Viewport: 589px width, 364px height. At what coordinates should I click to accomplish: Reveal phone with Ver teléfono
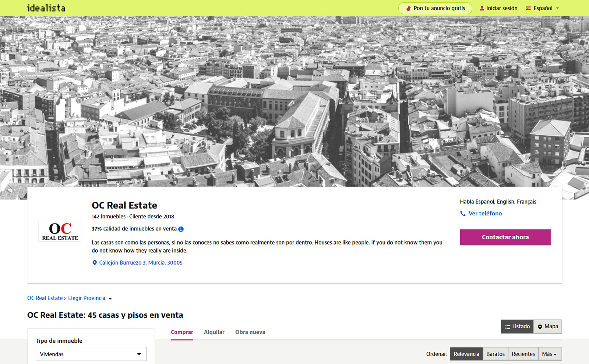tap(481, 214)
